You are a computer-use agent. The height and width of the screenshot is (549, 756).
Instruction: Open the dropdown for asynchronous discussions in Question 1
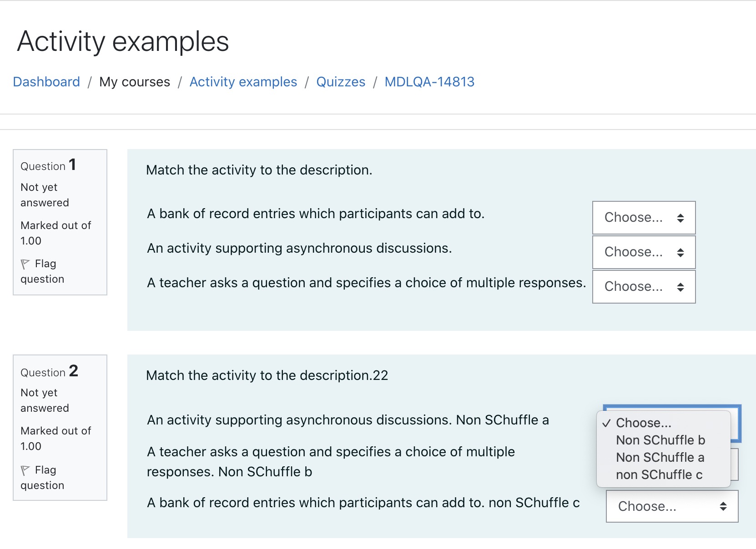644,252
